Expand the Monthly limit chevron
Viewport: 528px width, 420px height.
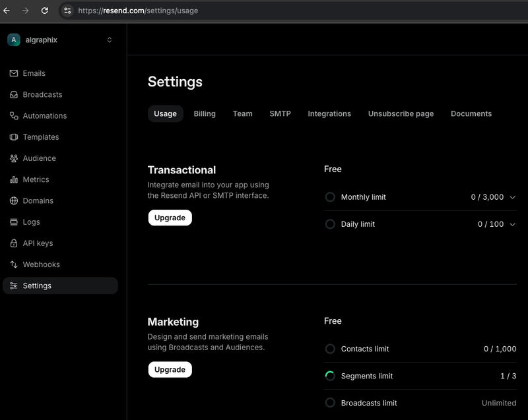(x=513, y=197)
